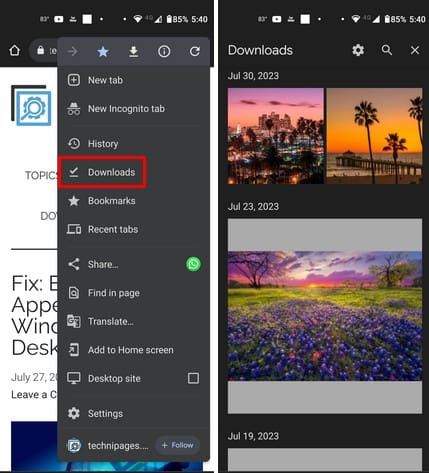
Task: Tap the Follow button for technipages
Action: [x=178, y=445]
